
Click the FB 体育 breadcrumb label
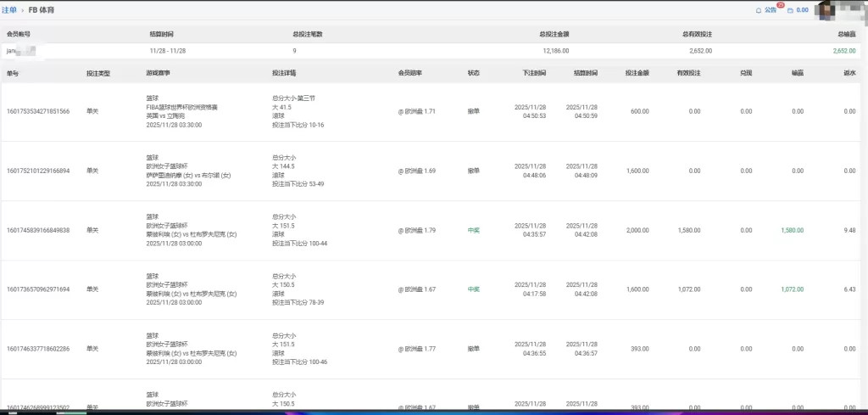pyautogui.click(x=42, y=9)
